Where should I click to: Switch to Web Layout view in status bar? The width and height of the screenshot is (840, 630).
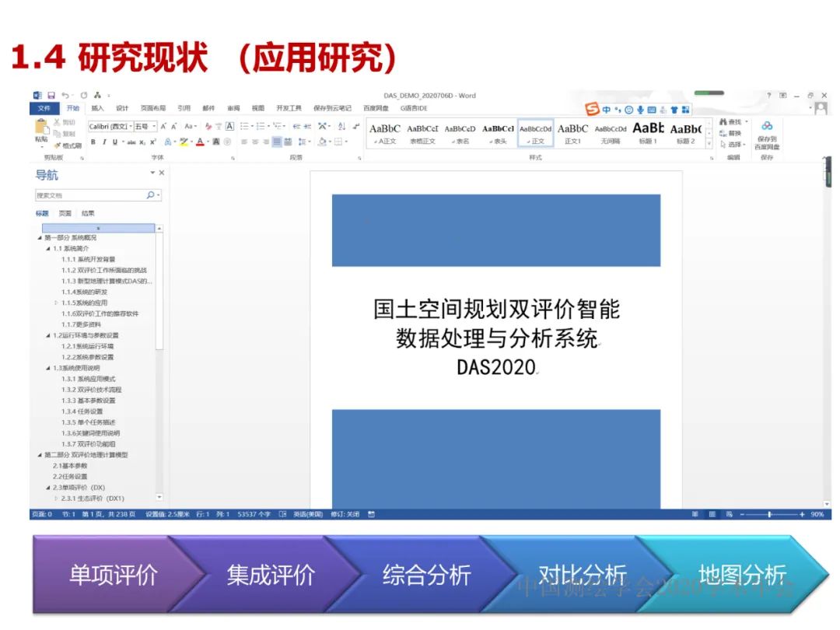coord(730,514)
